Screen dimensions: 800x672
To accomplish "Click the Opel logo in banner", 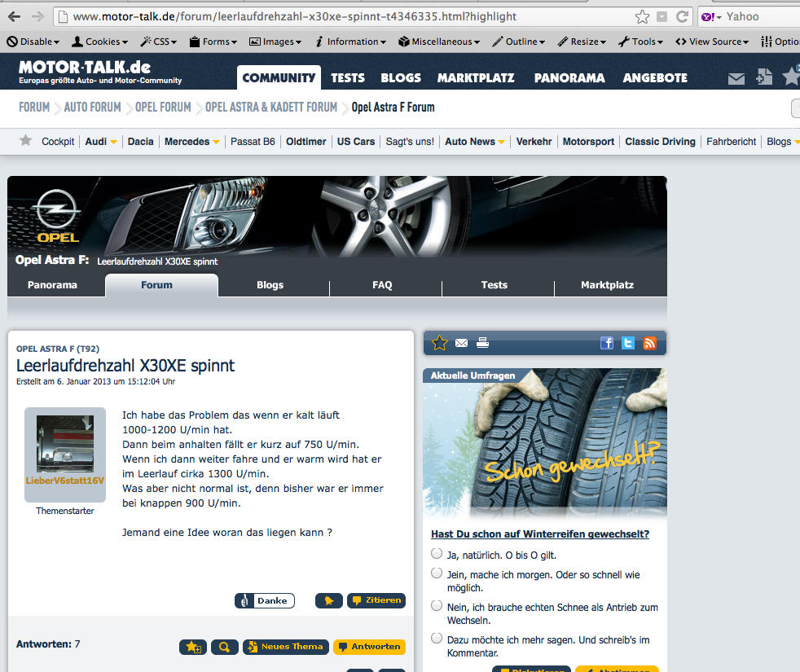I will [57, 217].
